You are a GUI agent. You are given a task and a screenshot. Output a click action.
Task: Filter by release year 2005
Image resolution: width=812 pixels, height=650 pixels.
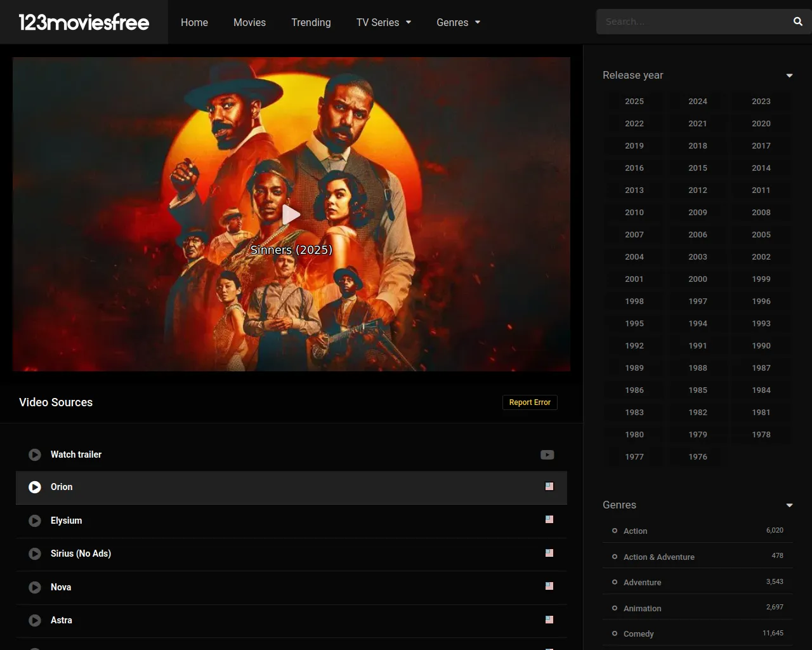pyautogui.click(x=761, y=234)
